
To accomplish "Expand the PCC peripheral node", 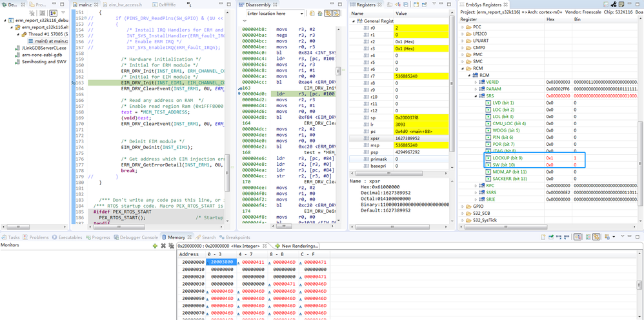I will pyautogui.click(x=463, y=27).
